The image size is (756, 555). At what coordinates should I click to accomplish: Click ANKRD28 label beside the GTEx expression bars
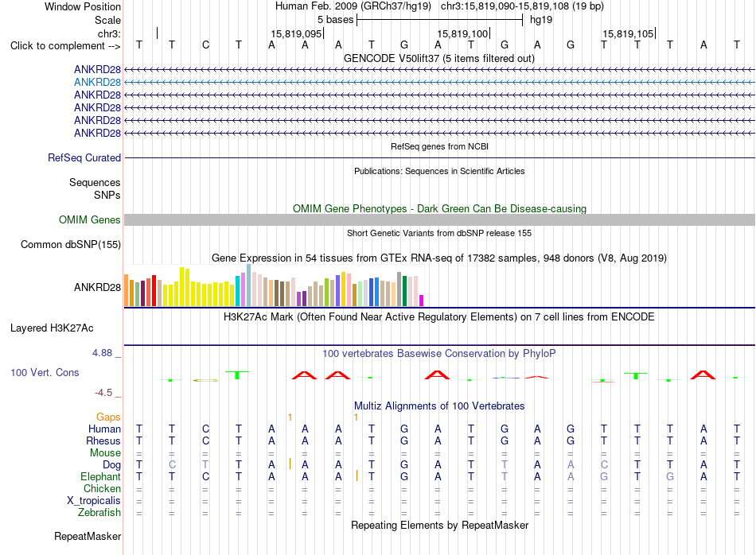coord(97,288)
